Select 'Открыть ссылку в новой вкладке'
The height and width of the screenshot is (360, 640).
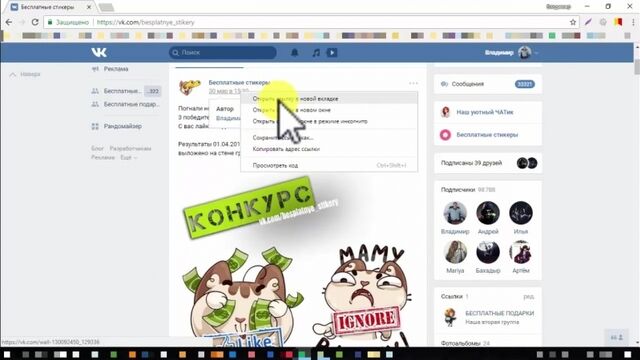(329, 99)
